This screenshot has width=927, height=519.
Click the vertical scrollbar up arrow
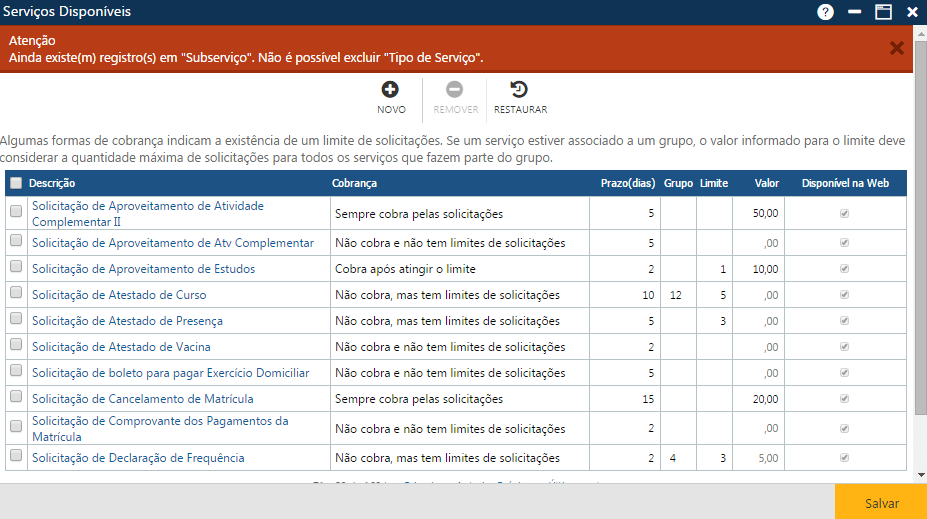[920, 34]
